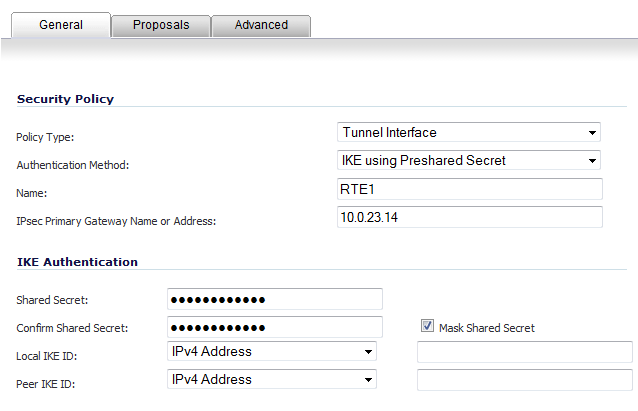Focus the Shared Secret password field
The image size is (638, 411).
(275, 299)
